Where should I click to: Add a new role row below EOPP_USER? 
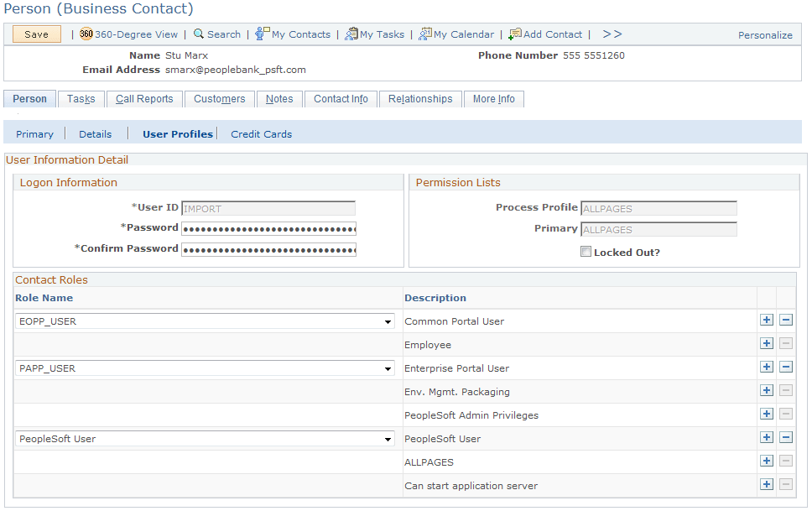[768, 320]
